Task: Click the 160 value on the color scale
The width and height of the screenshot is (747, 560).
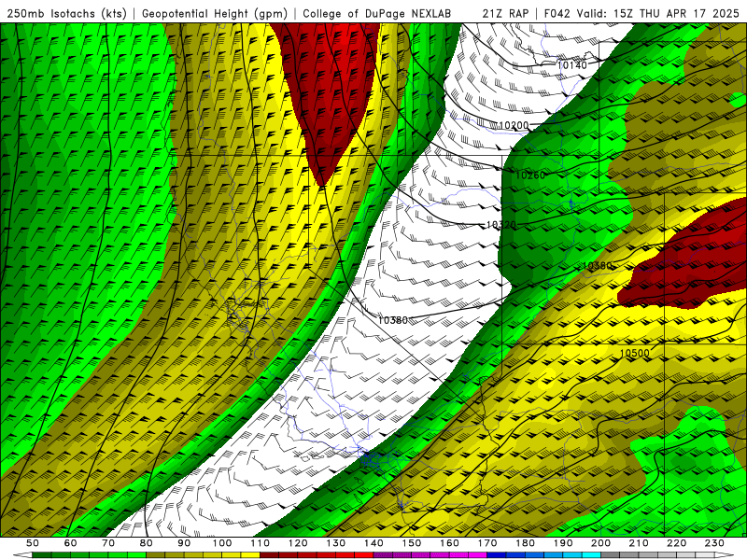Action: pyautogui.click(x=449, y=543)
